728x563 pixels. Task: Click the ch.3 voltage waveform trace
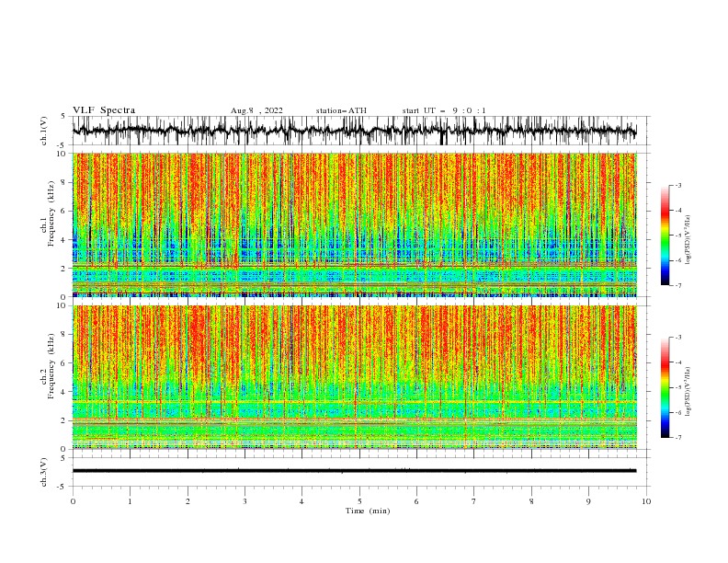pos(355,471)
